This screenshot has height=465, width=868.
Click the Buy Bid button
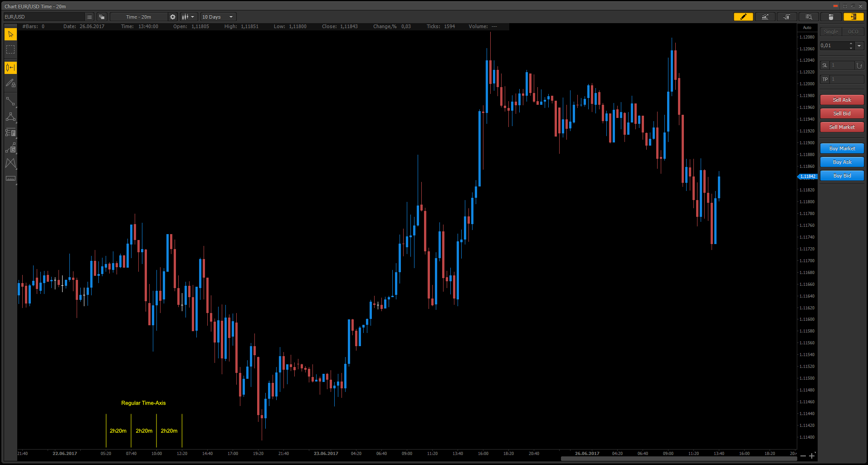pyautogui.click(x=842, y=176)
